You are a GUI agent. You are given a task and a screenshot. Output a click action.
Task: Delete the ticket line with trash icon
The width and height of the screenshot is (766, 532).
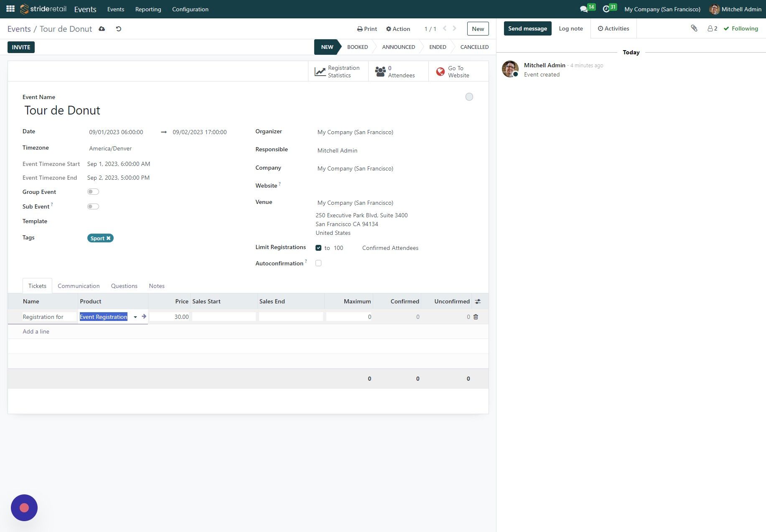point(476,317)
